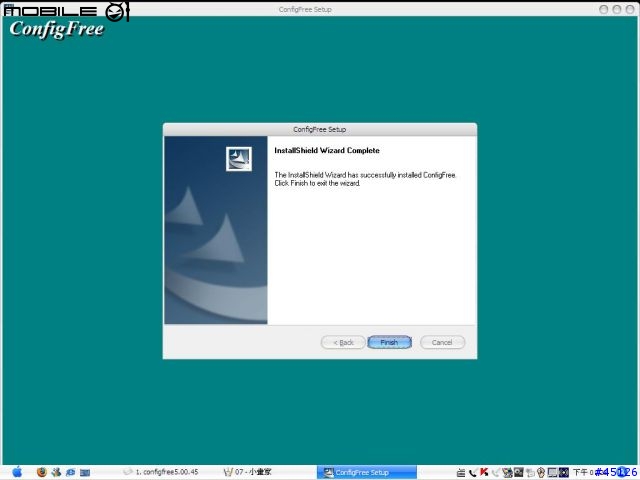Open the messenger buddy icon in quick launch
Screen dimensions: 640x480
(56, 472)
